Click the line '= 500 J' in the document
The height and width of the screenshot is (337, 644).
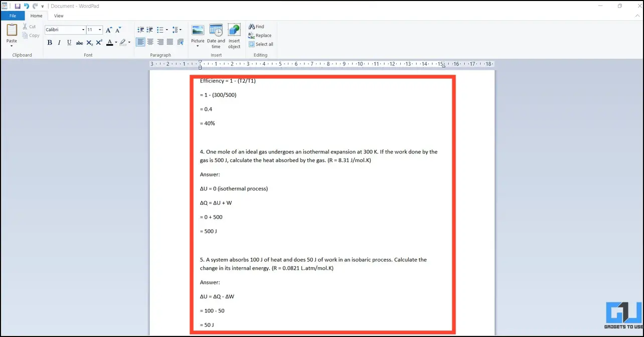[208, 231]
